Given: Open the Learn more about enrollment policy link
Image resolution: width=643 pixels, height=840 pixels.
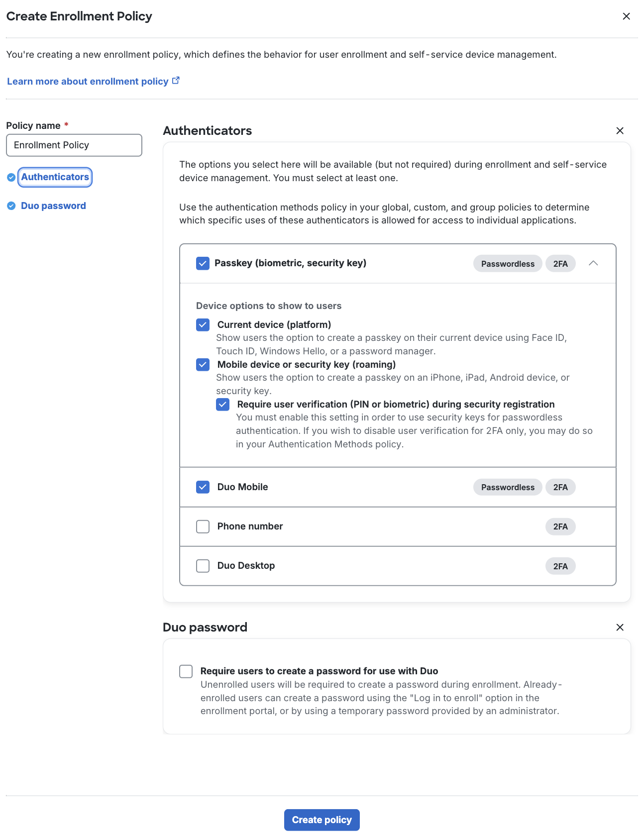Looking at the screenshot, I should (x=88, y=82).
